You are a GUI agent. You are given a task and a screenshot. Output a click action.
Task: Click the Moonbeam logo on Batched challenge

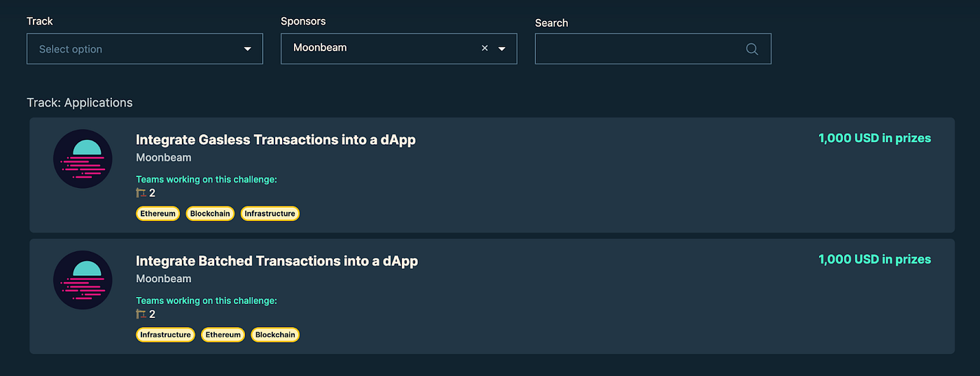[x=83, y=280]
